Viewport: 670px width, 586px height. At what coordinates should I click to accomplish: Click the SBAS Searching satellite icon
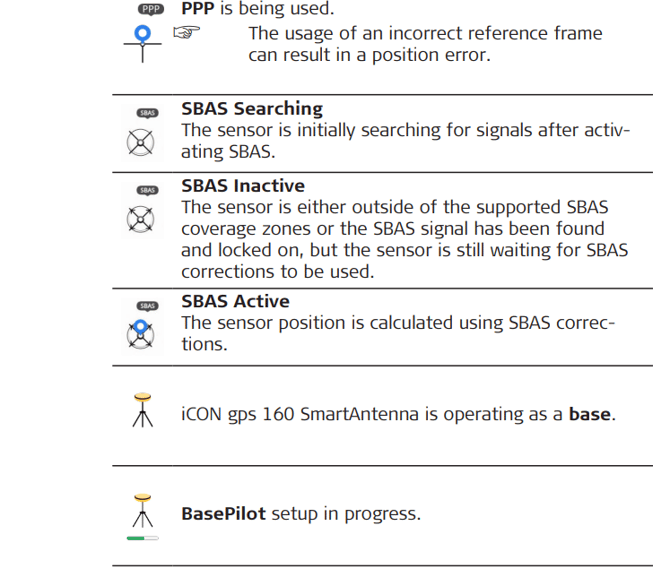click(x=143, y=142)
